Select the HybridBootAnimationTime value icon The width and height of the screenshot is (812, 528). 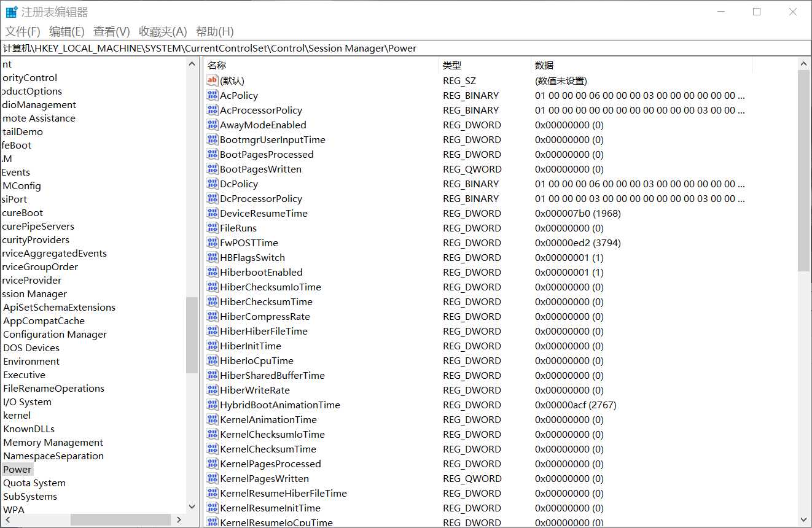coord(213,405)
